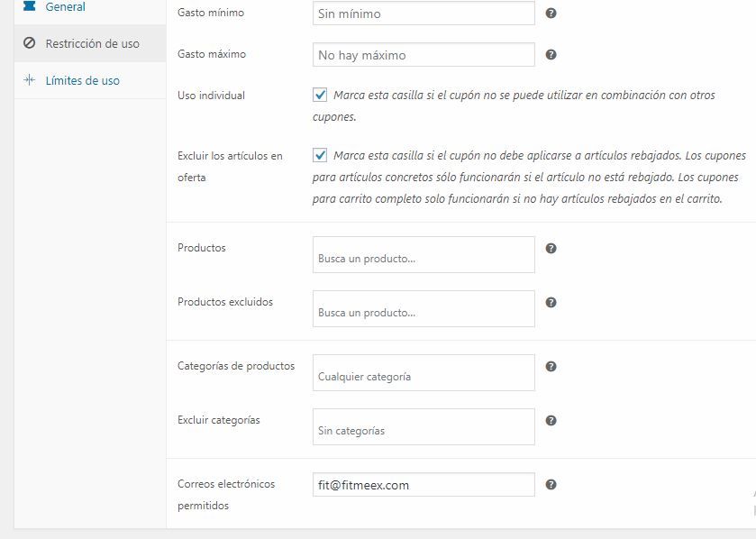Click the allowed emails field with fit@fitmeex.com
756x539 pixels.
click(424, 485)
